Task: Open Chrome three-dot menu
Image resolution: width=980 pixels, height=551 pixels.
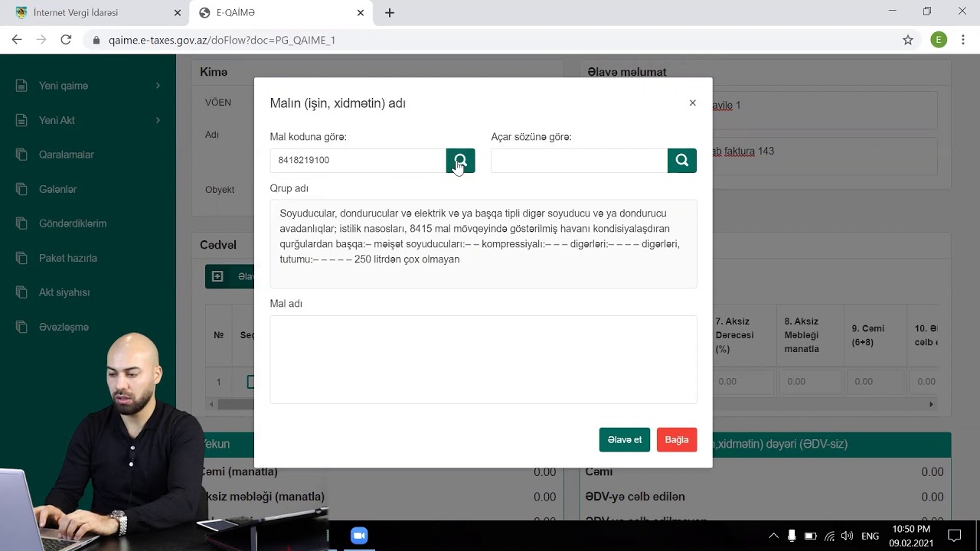Action: coord(963,40)
